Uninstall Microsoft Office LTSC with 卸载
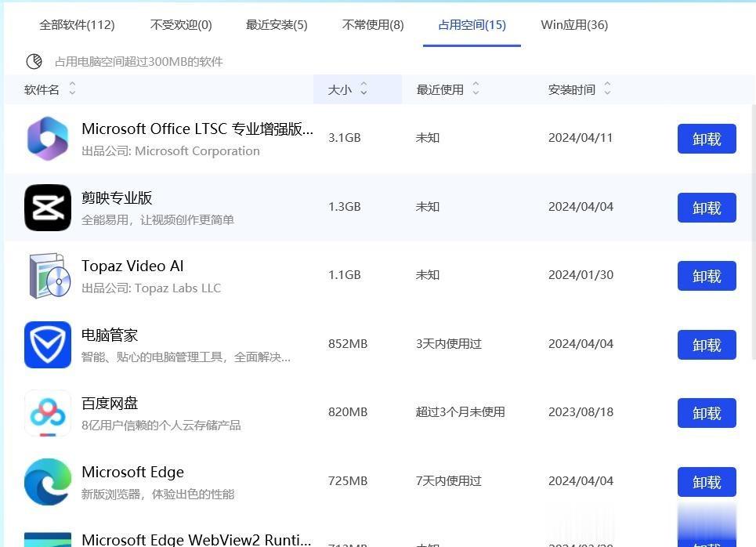Screen dimensions: 756x547 (x=707, y=139)
